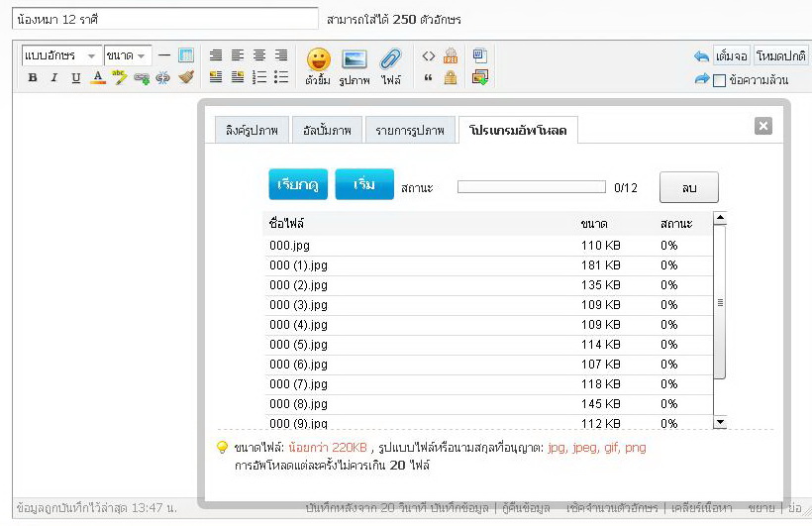Click the insert link icon

[x=142, y=78]
